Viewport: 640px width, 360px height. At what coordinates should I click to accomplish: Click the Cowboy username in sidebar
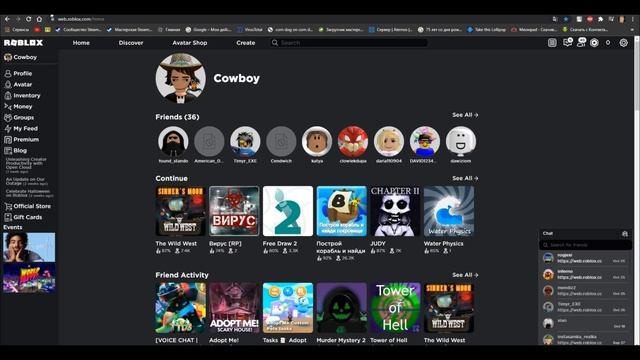pos(25,57)
